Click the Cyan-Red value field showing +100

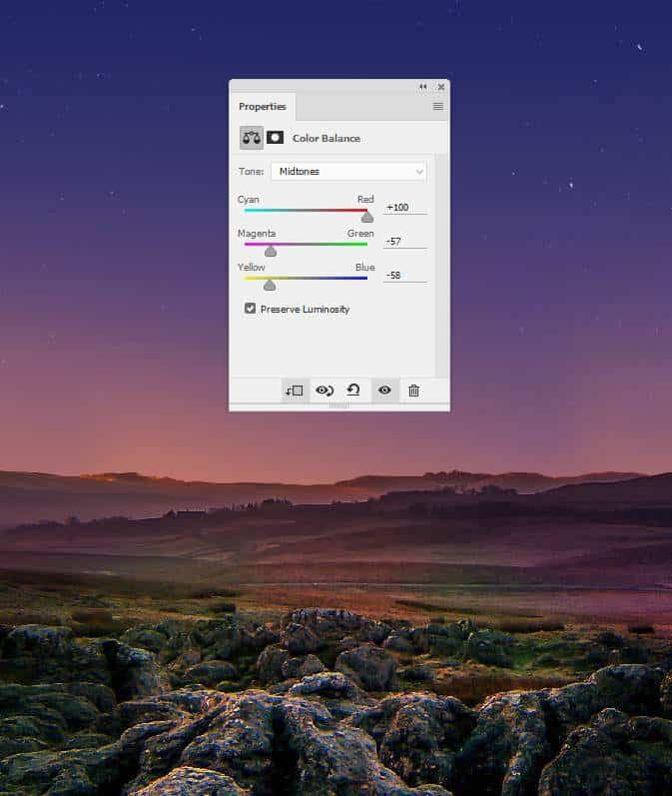[x=405, y=207]
